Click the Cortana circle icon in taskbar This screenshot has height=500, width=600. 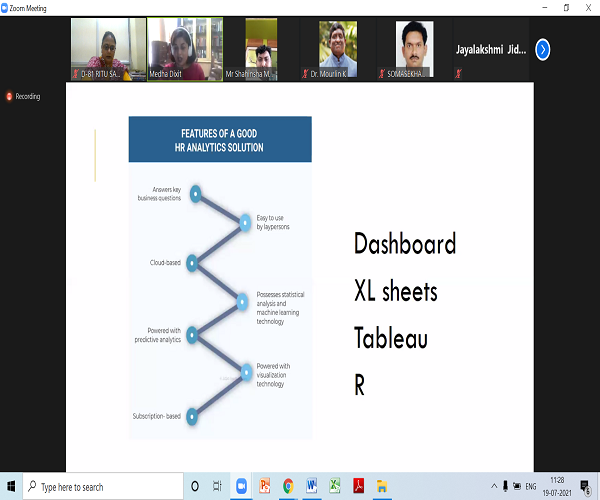point(195,486)
